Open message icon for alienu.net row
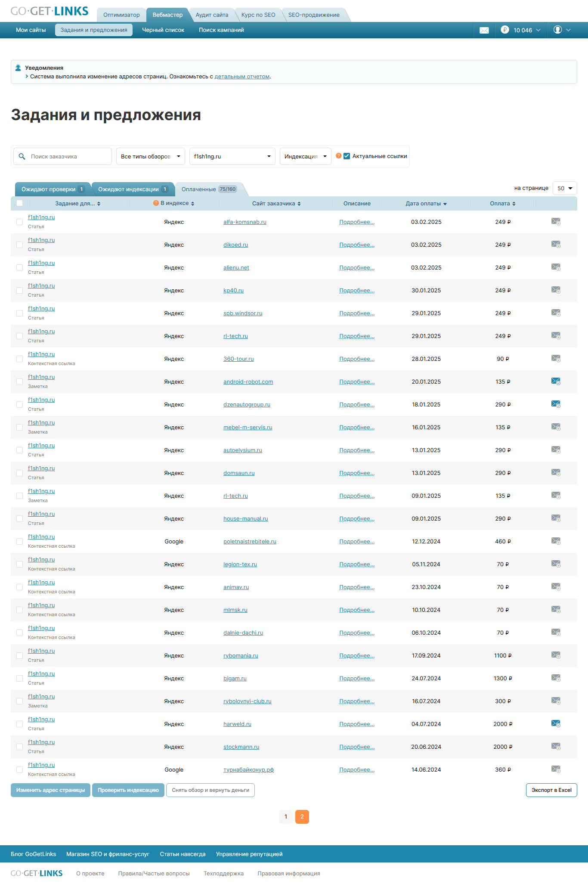Image resolution: width=588 pixels, height=884 pixels. (556, 267)
